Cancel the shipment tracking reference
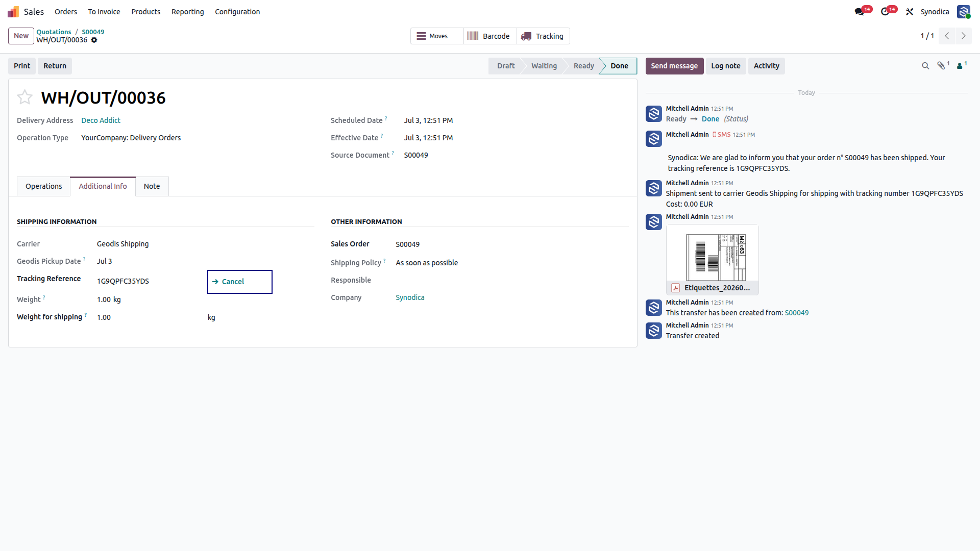Screen dimensions: 980x551 pyautogui.click(x=239, y=282)
